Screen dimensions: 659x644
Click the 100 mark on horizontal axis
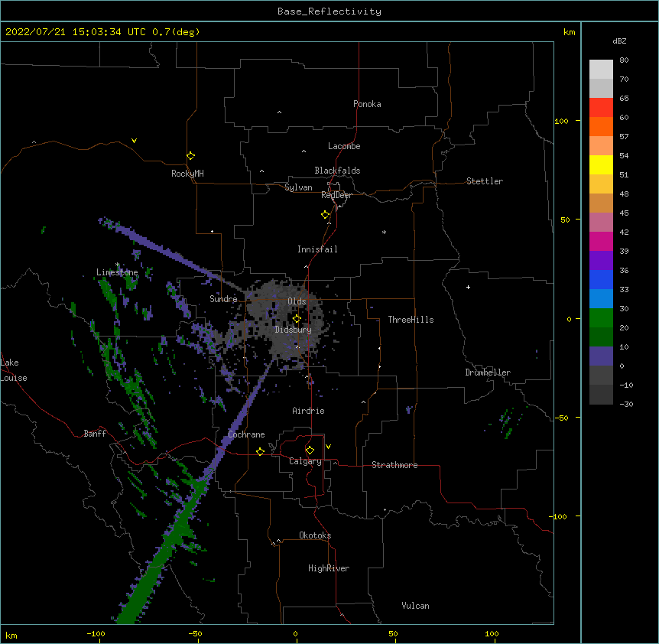[x=492, y=633]
